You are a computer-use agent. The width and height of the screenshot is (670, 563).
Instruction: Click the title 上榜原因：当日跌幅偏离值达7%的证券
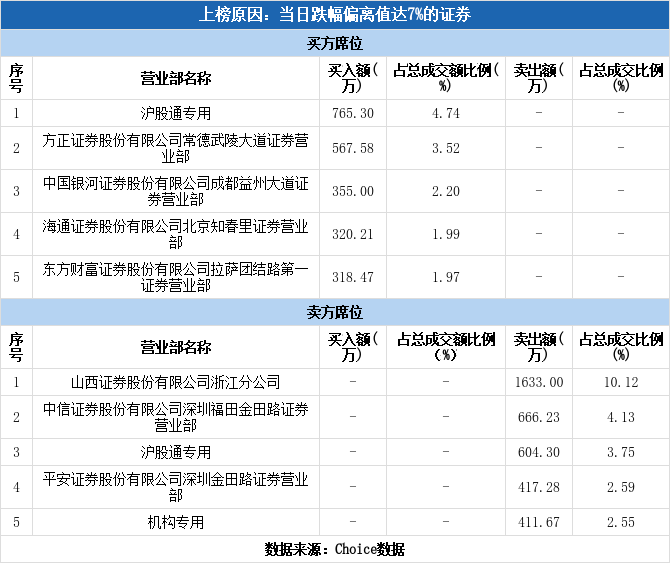[335, 15]
